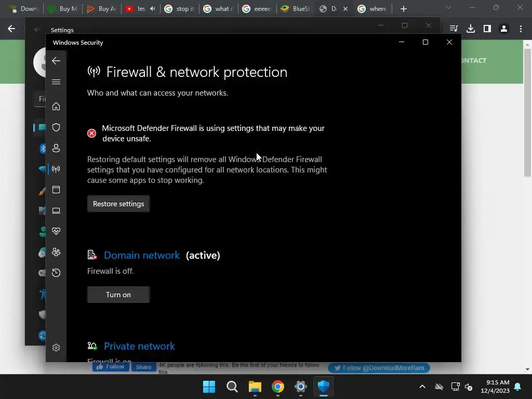Viewport: 532px width, 399px height.
Task: Click the Settings window back arrow
Action: (x=37, y=30)
